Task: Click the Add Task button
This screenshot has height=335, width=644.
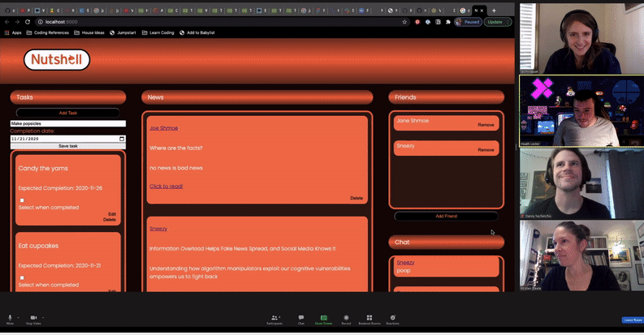Action: pos(67,113)
